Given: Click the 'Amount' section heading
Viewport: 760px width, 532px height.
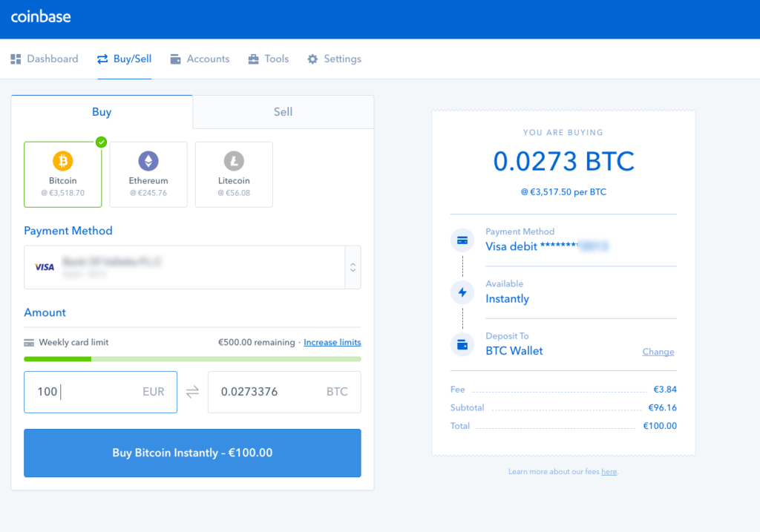Looking at the screenshot, I should [x=45, y=312].
